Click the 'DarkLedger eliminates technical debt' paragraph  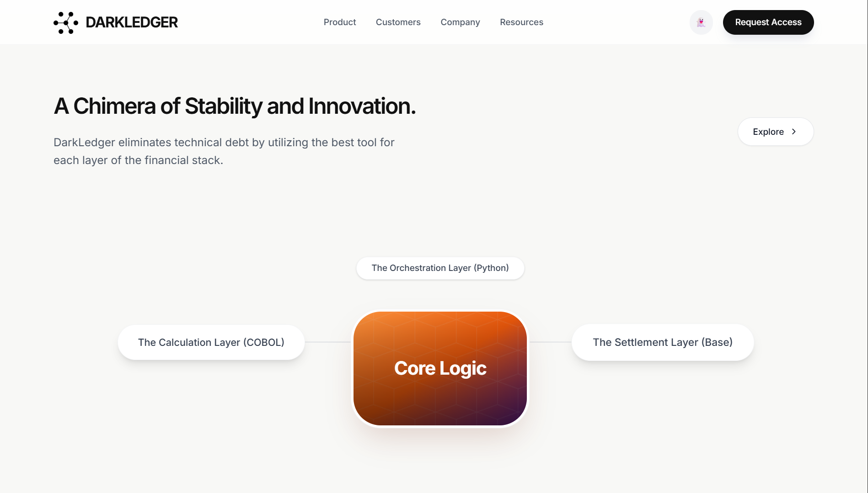pos(224,151)
